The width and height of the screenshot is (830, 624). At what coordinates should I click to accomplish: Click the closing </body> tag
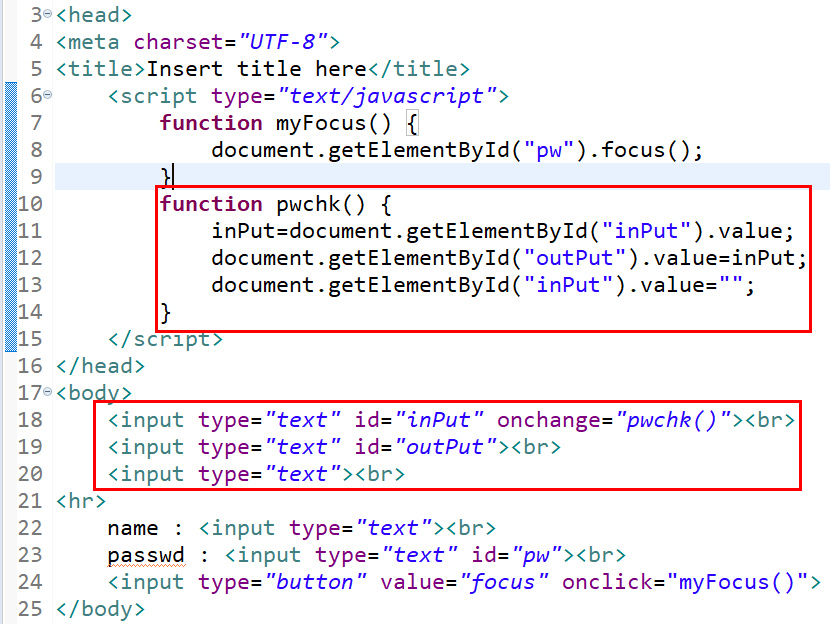(x=101, y=609)
